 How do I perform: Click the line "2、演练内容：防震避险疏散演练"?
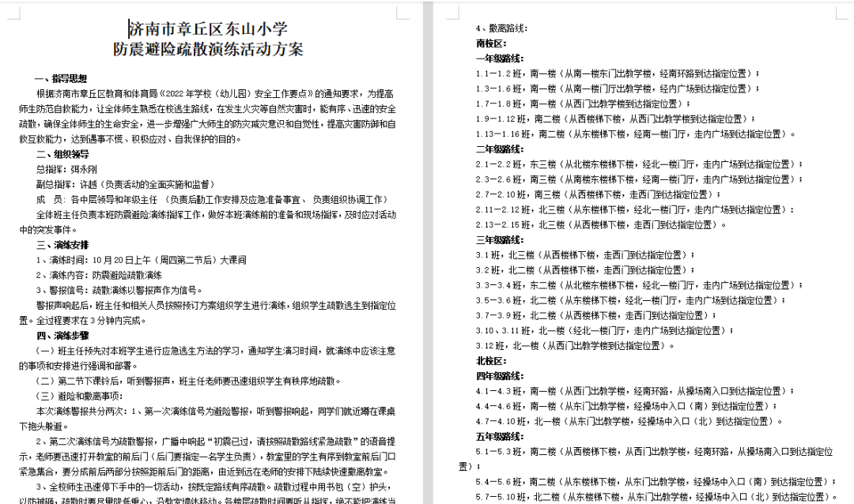click(99, 276)
